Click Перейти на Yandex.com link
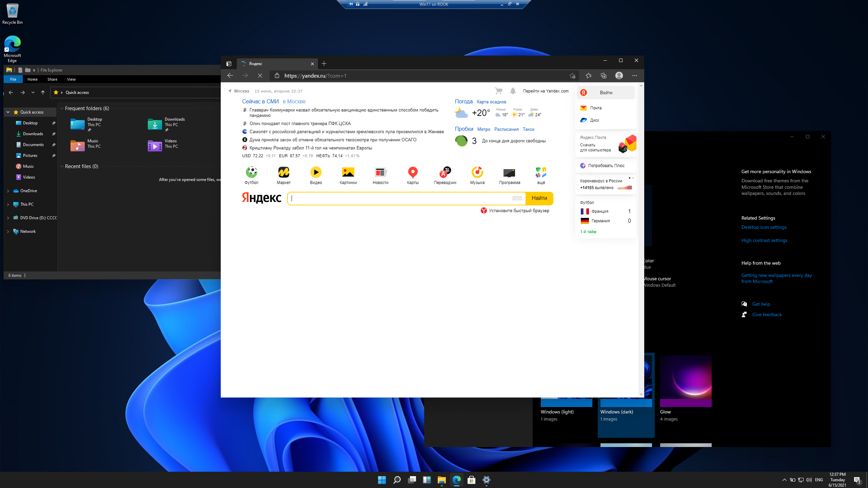This screenshot has width=868, height=488. click(546, 91)
